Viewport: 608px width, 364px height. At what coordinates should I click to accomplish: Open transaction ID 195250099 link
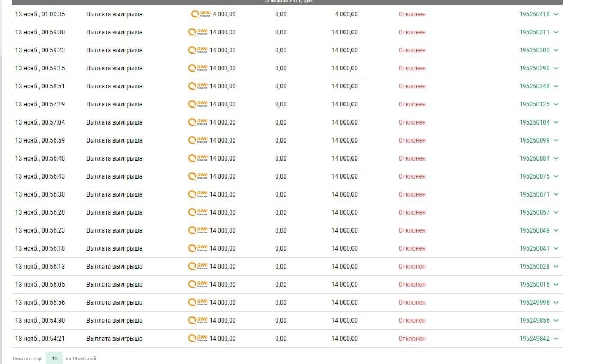pyautogui.click(x=534, y=140)
